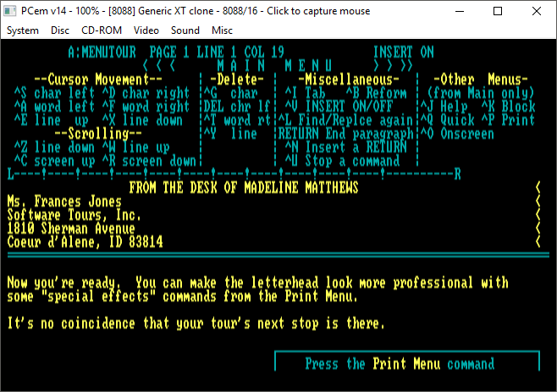Click the Software Tours, Inc. line

click(74, 215)
